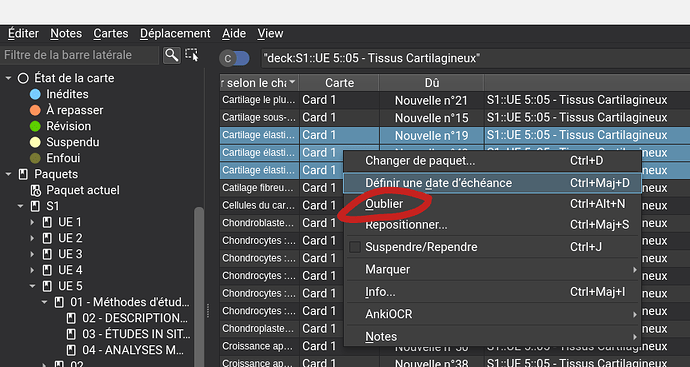Collapse the UE 5 deck
The height and width of the screenshot is (367, 690).
pyautogui.click(x=32, y=286)
